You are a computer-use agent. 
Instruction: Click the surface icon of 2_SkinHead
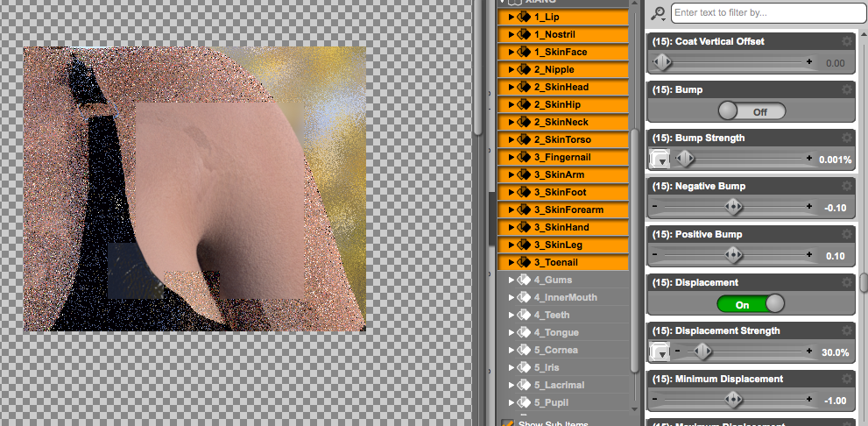pos(524,87)
